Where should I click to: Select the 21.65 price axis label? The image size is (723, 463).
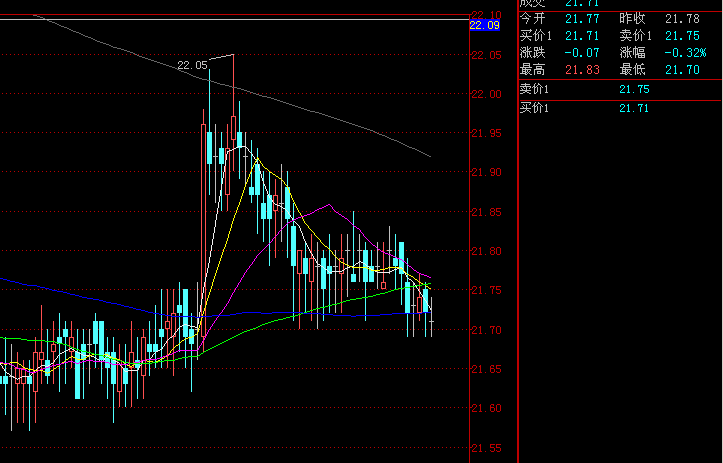point(486,369)
